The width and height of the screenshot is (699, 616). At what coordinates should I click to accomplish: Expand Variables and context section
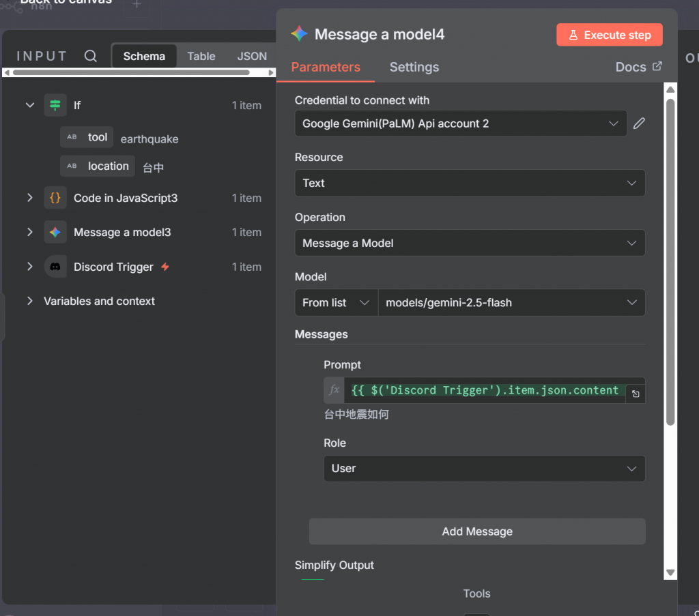(30, 301)
